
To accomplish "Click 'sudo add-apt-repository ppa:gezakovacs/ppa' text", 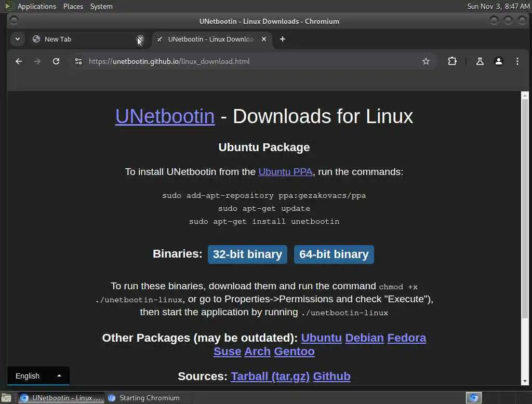I will coord(264,195).
